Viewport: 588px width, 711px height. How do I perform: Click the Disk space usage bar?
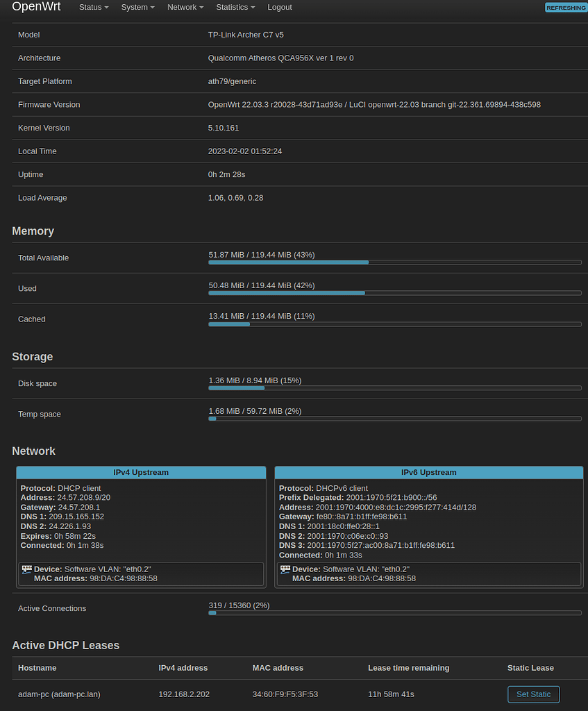coord(394,388)
